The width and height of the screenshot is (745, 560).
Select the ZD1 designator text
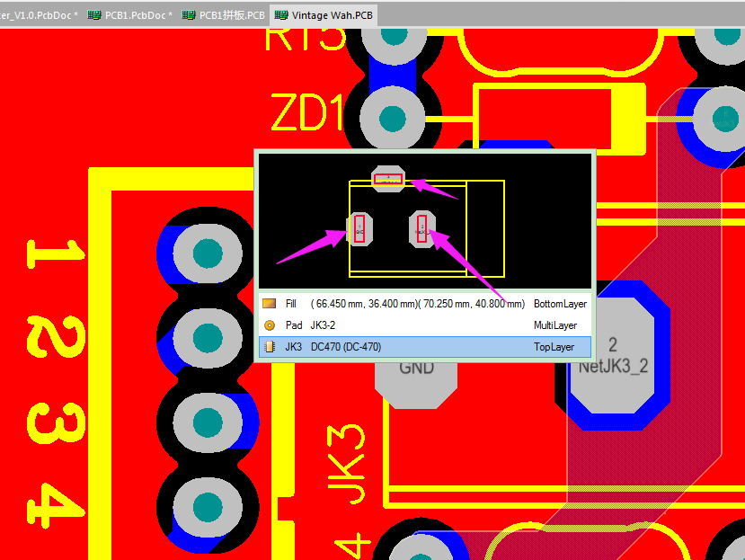(307, 115)
